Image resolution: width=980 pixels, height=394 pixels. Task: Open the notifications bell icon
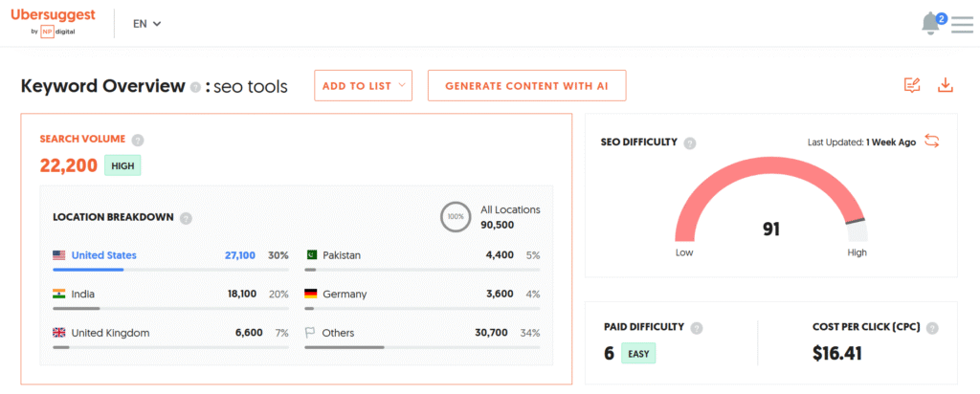coord(930,24)
